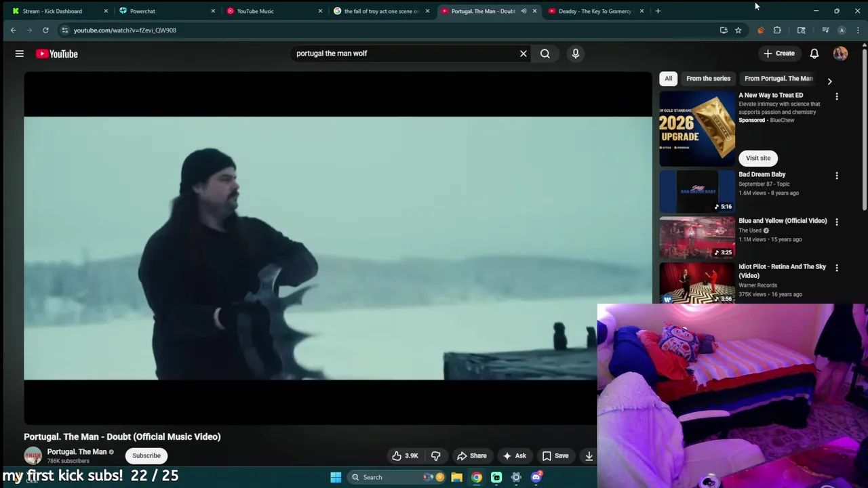Go back with the browser back arrow

[13, 30]
